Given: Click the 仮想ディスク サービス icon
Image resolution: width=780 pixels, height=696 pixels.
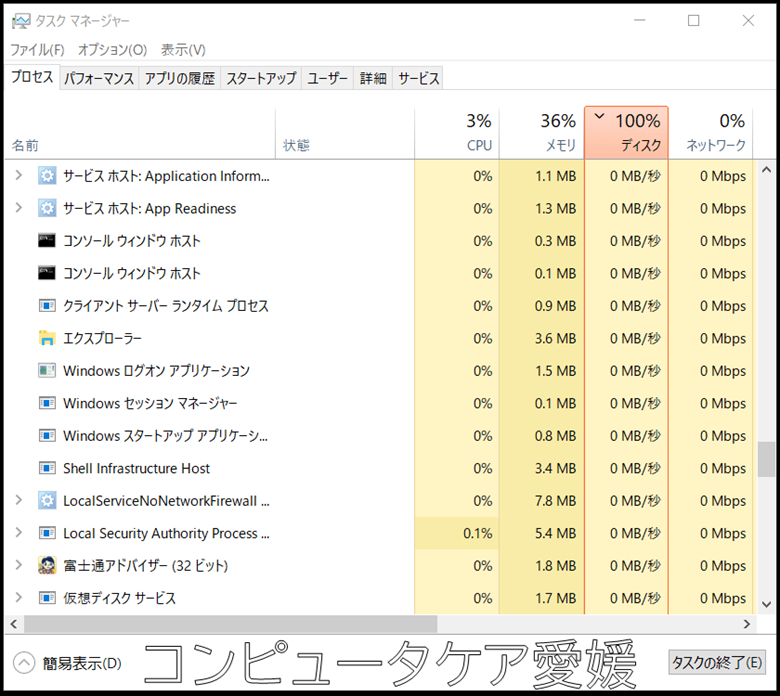Looking at the screenshot, I should pyautogui.click(x=47, y=598).
